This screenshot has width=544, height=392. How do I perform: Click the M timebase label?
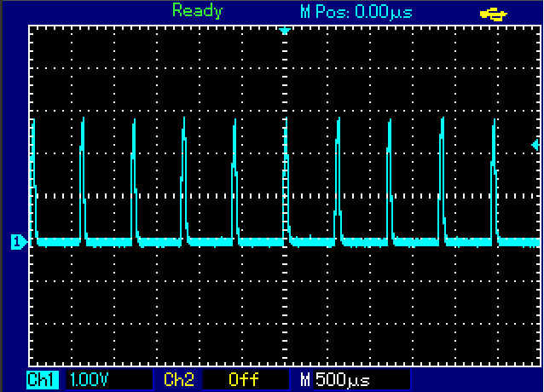(304, 380)
